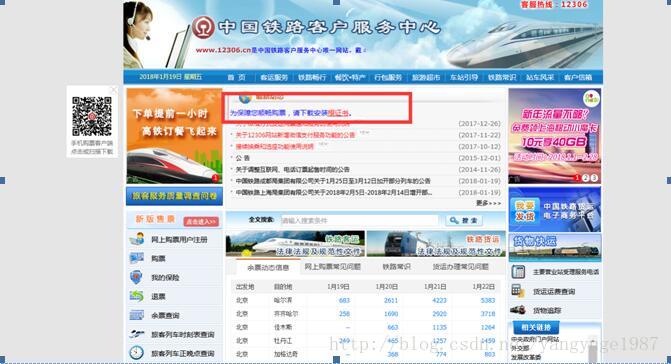This screenshot has width=671, height=364.
Task: Click 4223 in the 1月21日 column
Action: 439,300
